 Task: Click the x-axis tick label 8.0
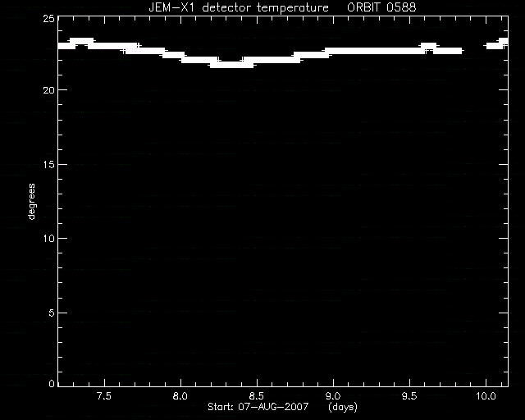tap(180, 396)
